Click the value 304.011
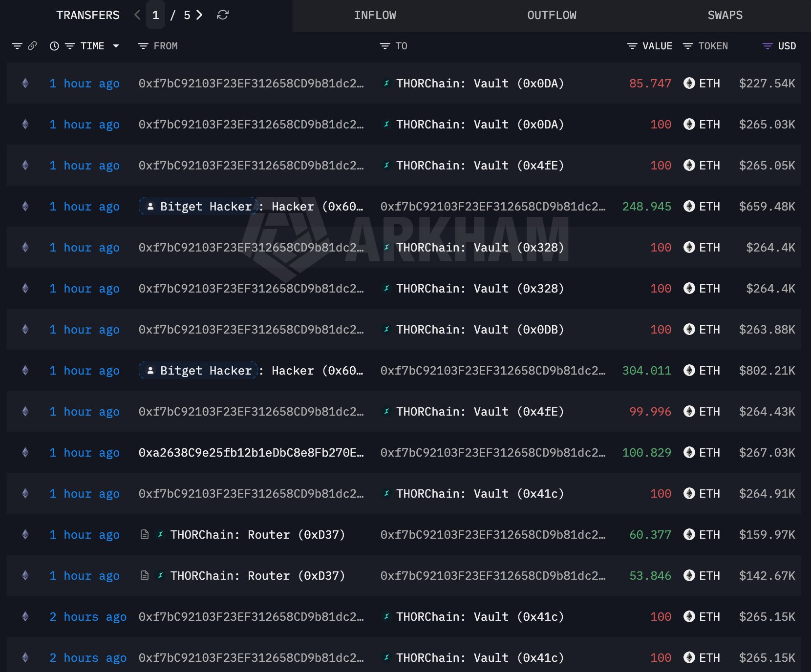The width and height of the screenshot is (811, 672). pyautogui.click(x=646, y=370)
